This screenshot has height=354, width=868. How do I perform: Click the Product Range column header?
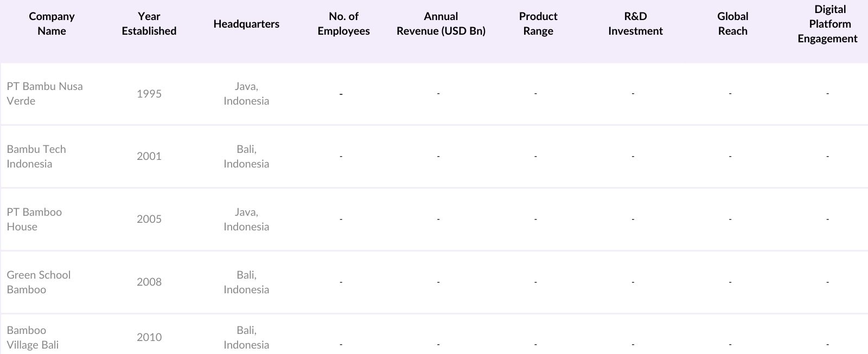pyautogui.click(x=538, y=24)
